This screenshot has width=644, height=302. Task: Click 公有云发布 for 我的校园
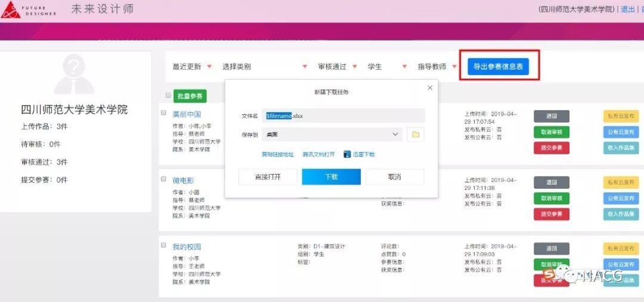621,264
